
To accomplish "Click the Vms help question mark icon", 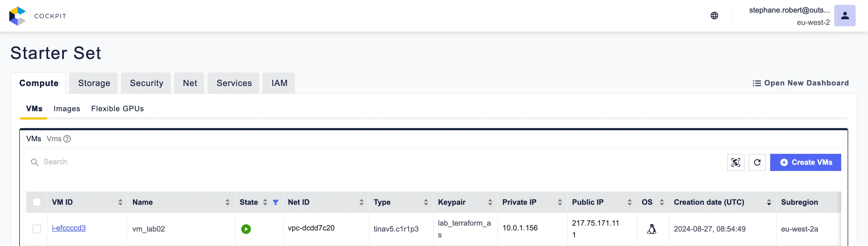I will (x=67, y=139).
